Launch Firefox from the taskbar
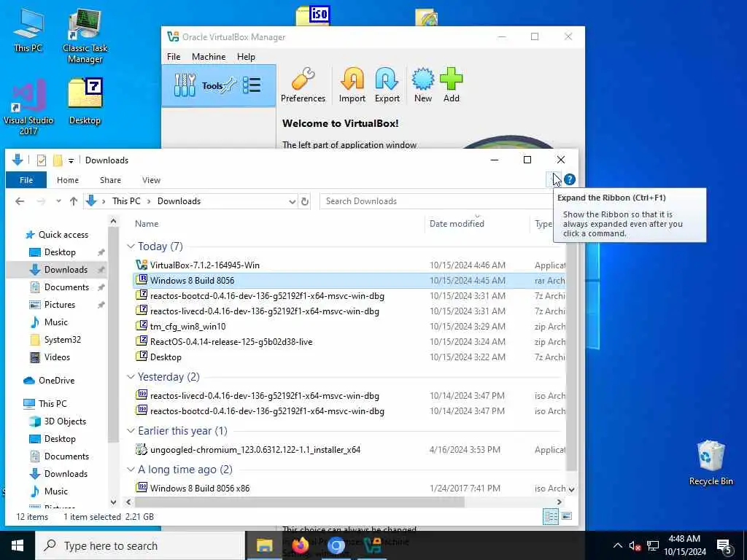The width and height of the screenshot is (747, 560). tap(301, 545)
